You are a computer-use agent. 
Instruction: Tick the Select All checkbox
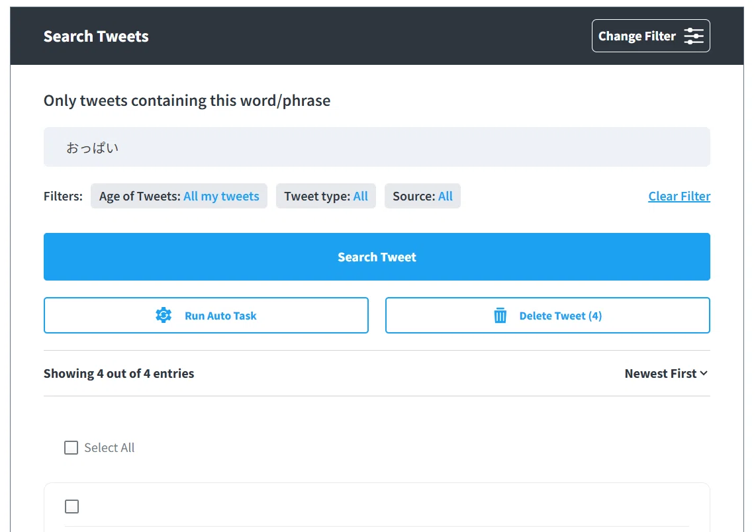71,448
